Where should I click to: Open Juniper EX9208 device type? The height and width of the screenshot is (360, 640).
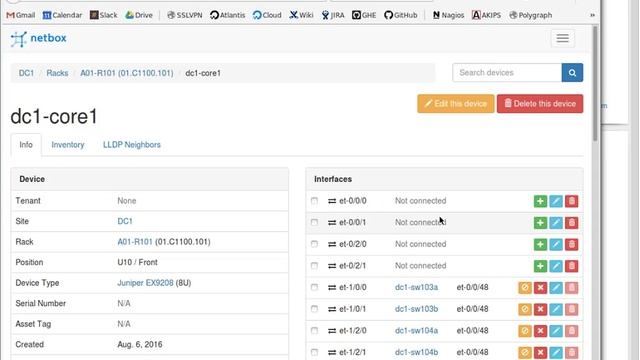pyautogui.click(x=145, y=283)
